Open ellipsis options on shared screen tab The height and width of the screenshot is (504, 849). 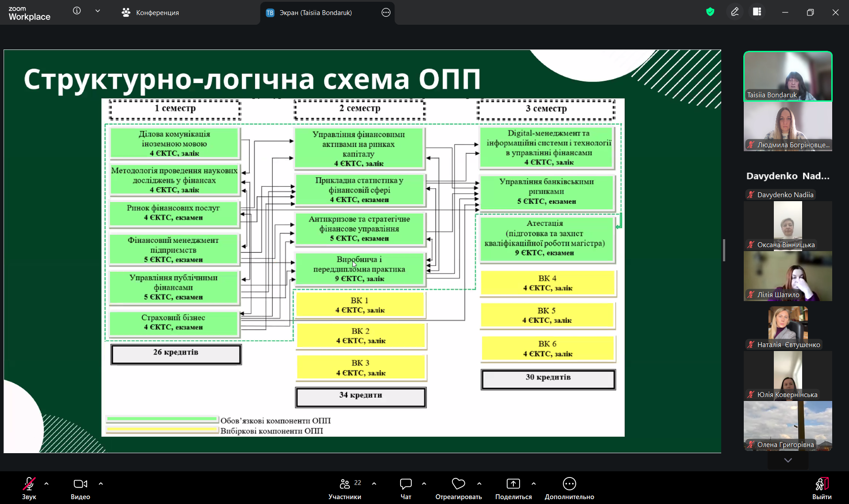[x=386, y=13]
